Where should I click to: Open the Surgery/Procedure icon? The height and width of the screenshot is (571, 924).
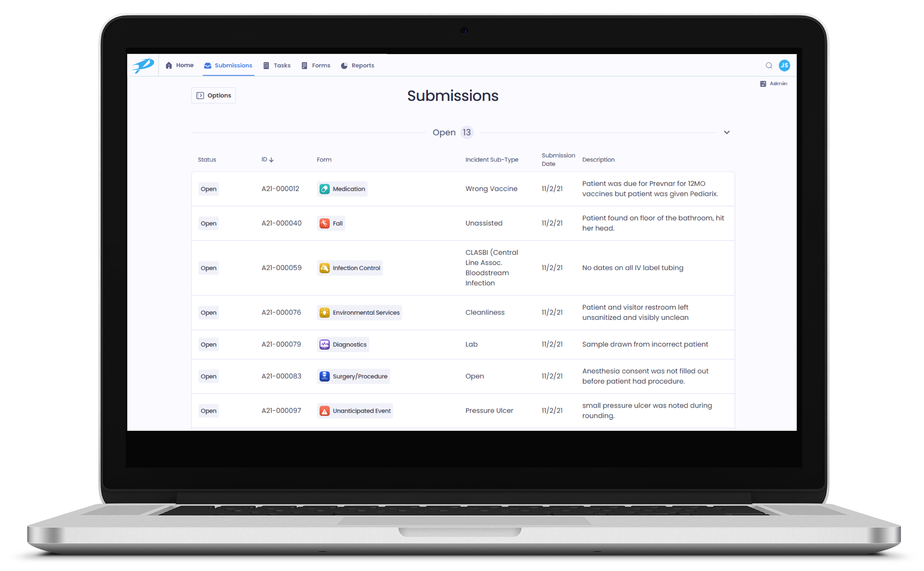[324, 376]
